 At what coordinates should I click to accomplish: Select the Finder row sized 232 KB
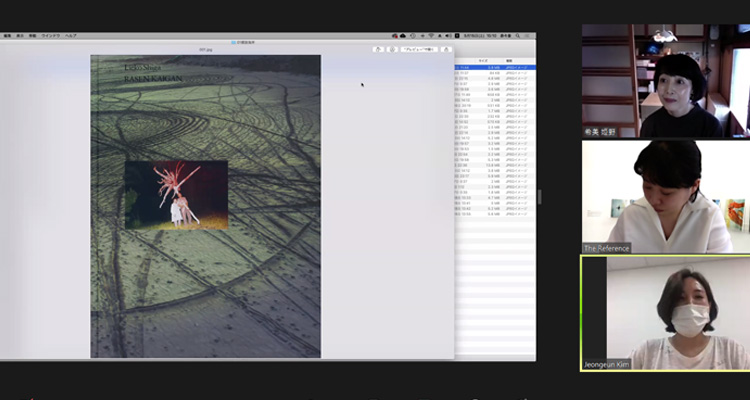point(495,116)
